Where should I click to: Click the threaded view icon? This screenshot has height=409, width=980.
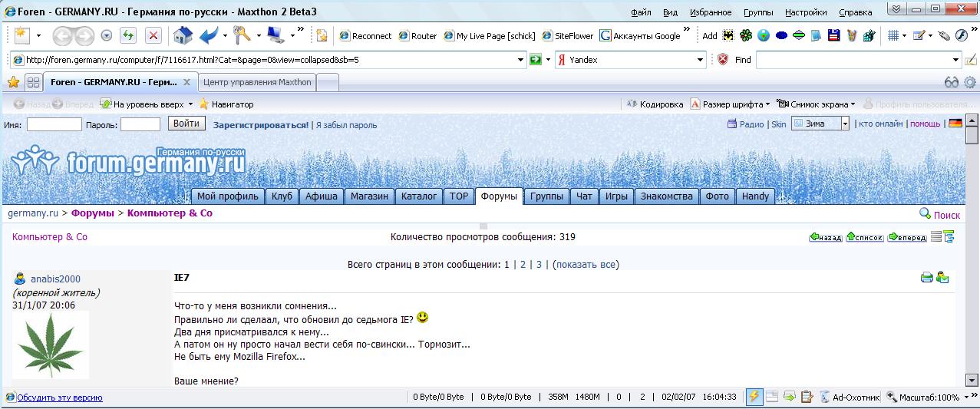point(949,236)
